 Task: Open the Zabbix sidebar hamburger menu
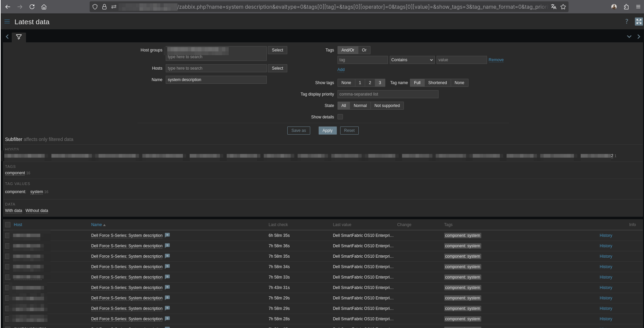tap(7, 22)
